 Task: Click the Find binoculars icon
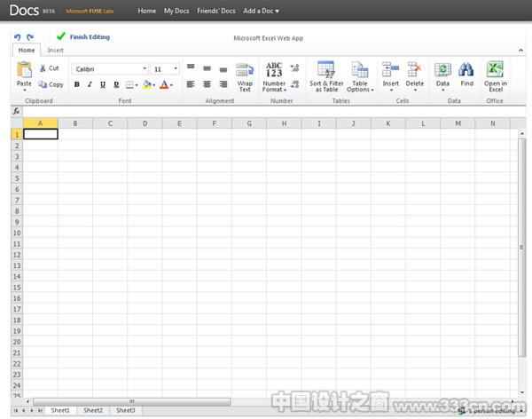(466, 70)
